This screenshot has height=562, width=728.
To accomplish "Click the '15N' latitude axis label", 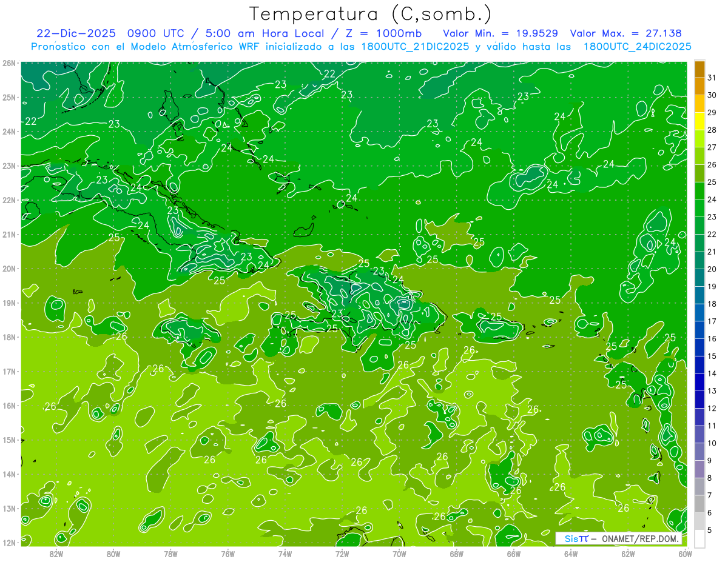I will [x=9, y=440].
